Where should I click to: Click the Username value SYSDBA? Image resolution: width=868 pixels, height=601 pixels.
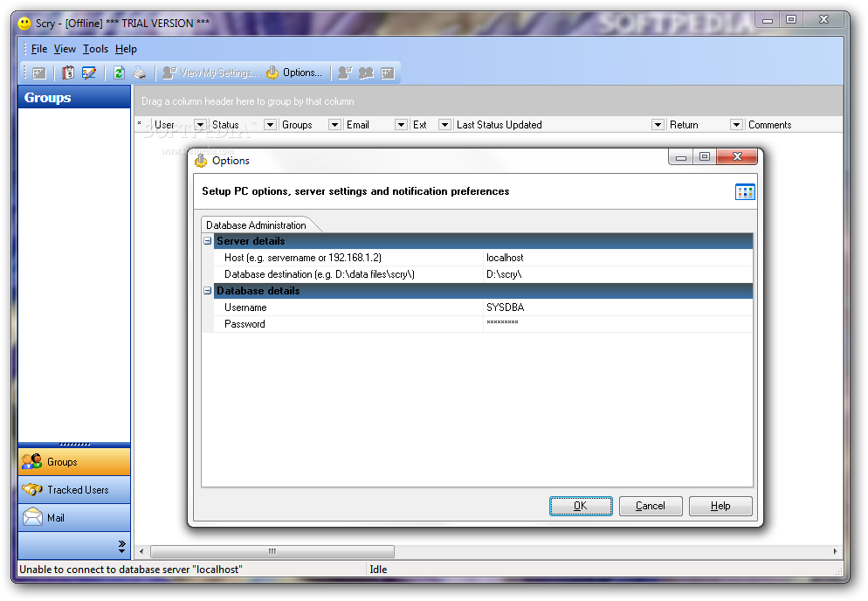coord(617,307)
